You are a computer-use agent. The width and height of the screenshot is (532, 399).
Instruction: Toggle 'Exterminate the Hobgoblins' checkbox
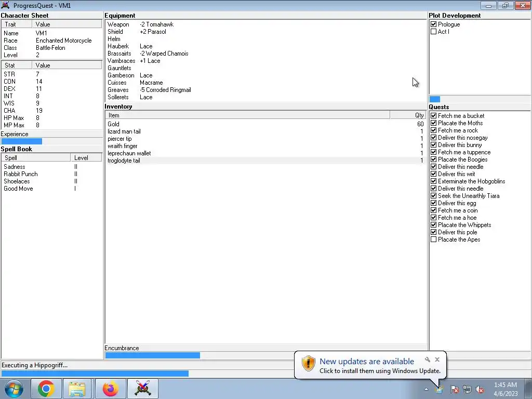coord(434,181)
